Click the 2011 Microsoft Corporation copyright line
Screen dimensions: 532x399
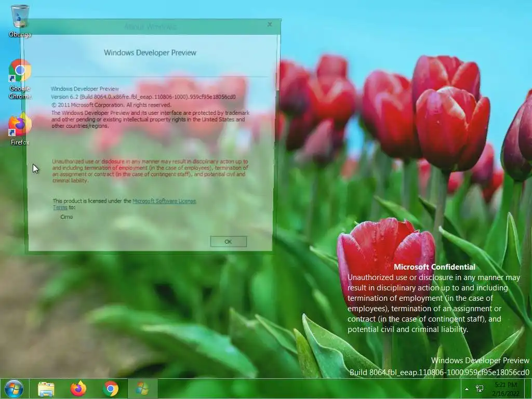(x=111, y=105)
